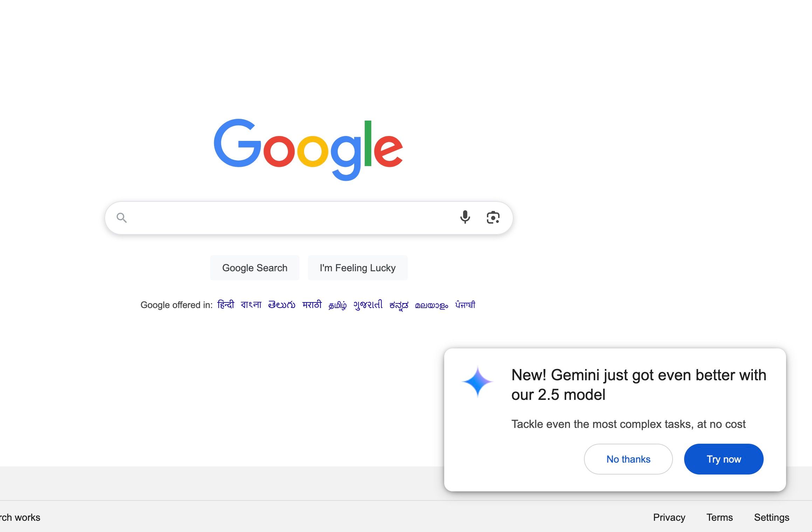This screenshot has width=812, height=532.
Task: Switch Google to Telugu (తెలుగు)
Action: 282,305
